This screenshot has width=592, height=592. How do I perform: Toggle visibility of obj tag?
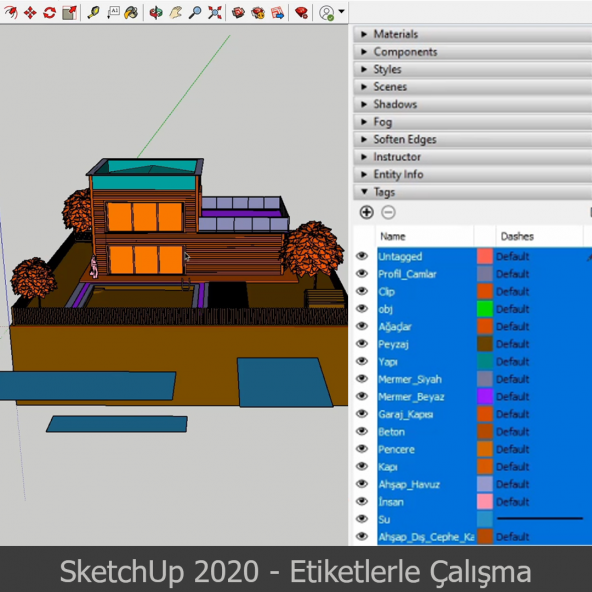[x=362, y=308]
